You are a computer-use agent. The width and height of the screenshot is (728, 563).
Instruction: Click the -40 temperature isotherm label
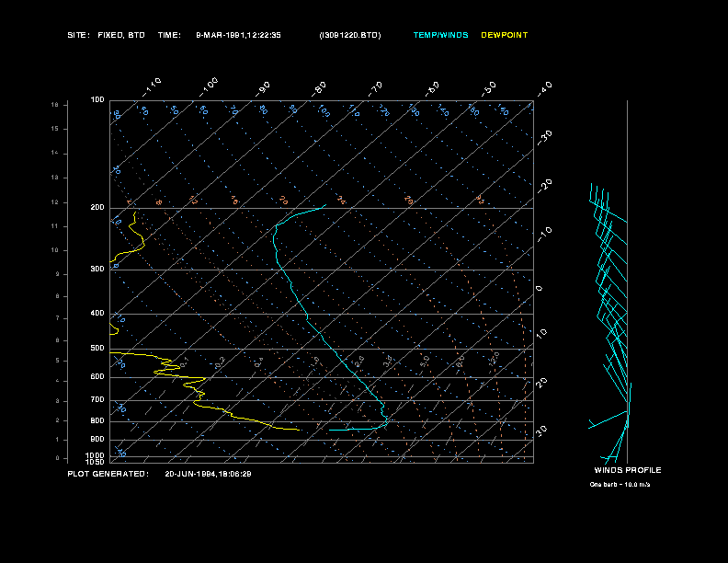(544, 88)
